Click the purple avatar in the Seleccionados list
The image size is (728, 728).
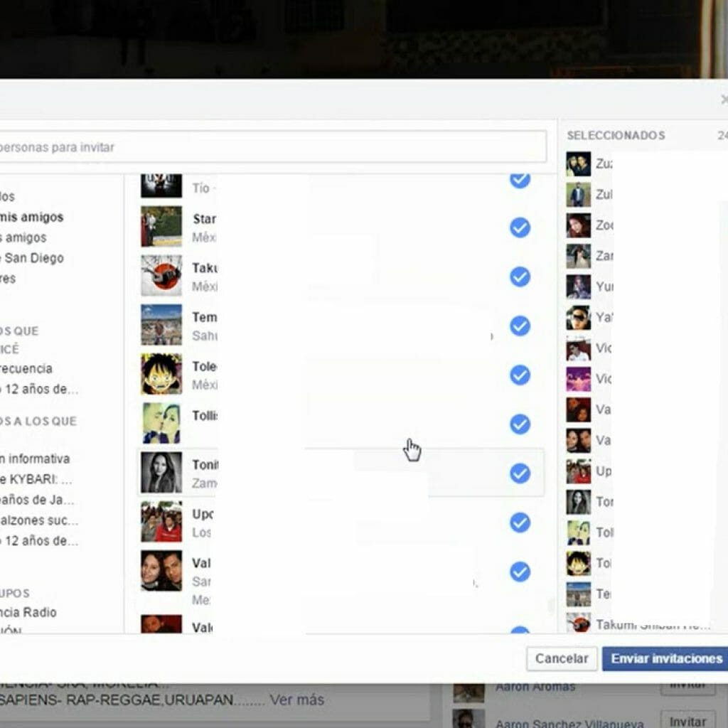click(x=578, y=379)
